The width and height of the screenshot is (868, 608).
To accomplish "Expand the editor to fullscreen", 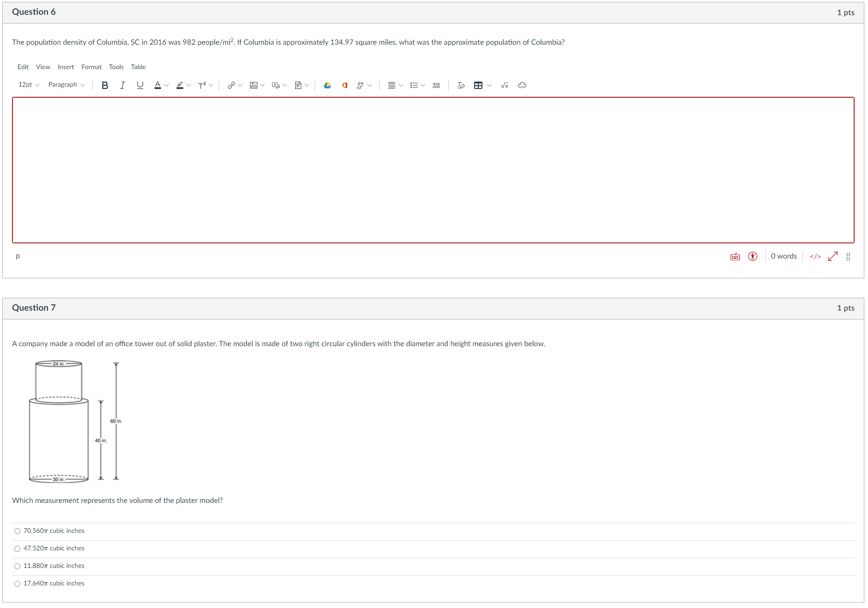I will (833, 256).
